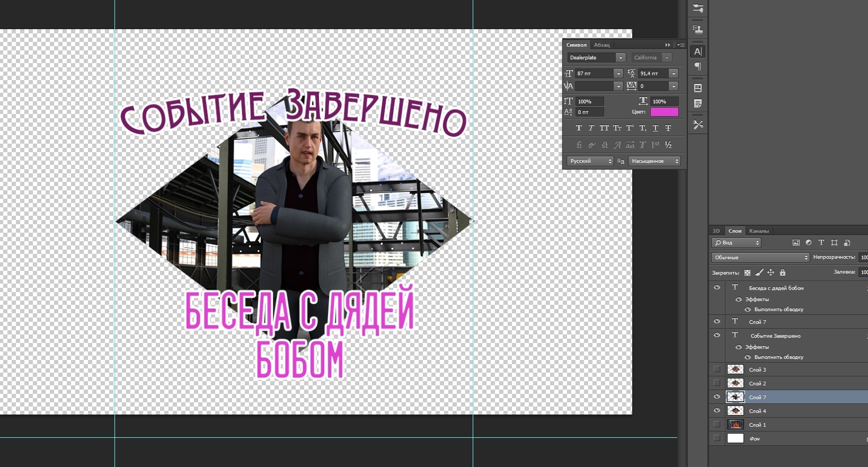Screen dimensions: 868x467
Task: Open the Notes panel icon in dock
Action: pyautogui.click(x=698, y=103)
